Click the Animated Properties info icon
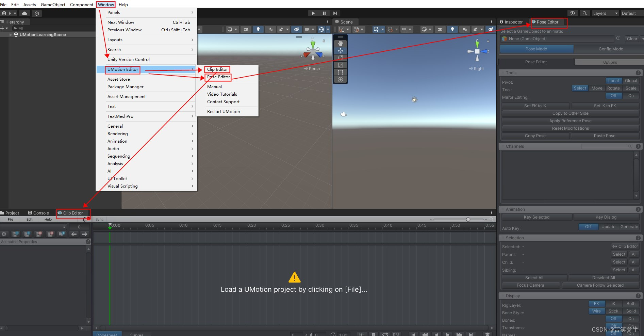The width and height of the screenshot is (644, 336). click(x=88, y=242)
